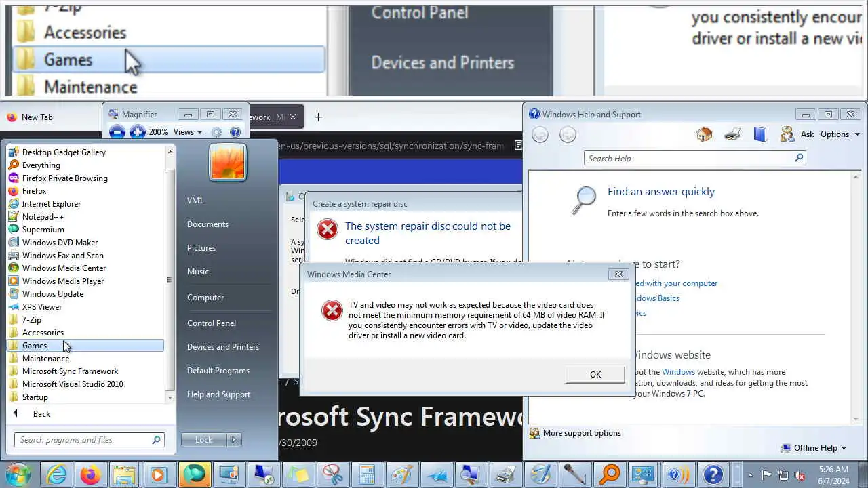Image resolution: width=868 pixels, height=488 pixels.
Task: Click the Start orb button
Action: pos(19,474)
